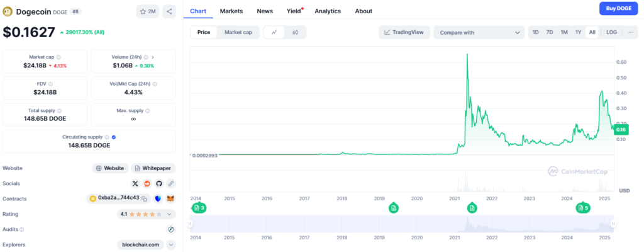Image resolution: width=644 pixels, height=252 pixels.
Task: Toggle the LOG scale on chart
Action: [x=611, y=32]
